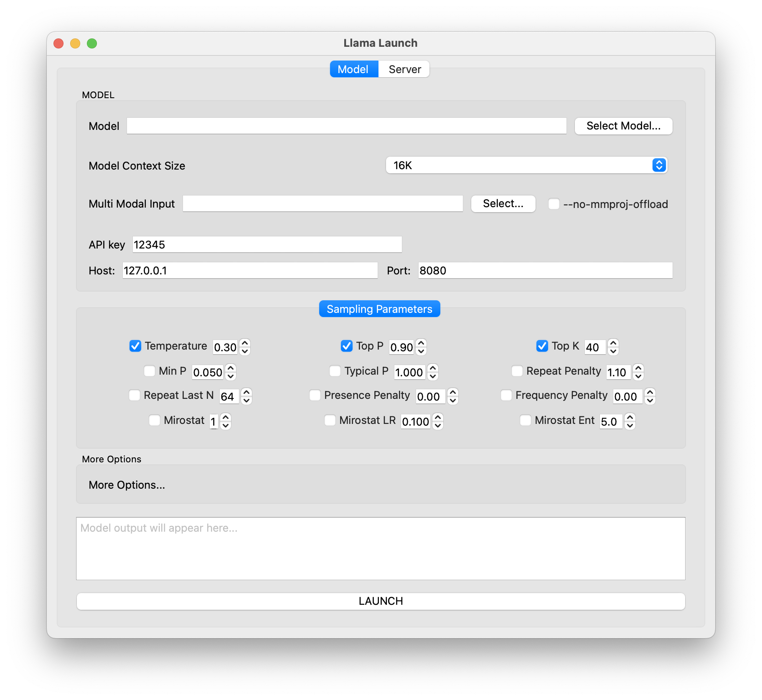Click the API key field

(x=267, y=245)
